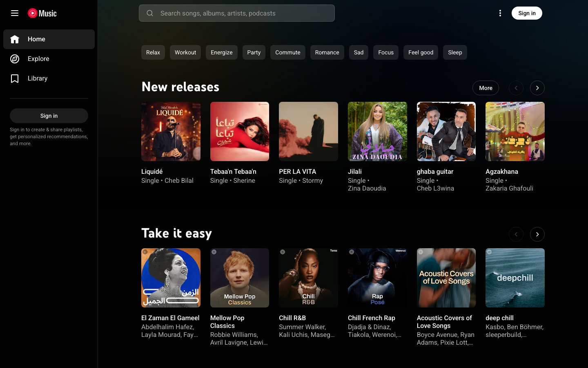The image size is (588, 368).
Task: Click the Zina Daoudia artist link
Action: 367,188
